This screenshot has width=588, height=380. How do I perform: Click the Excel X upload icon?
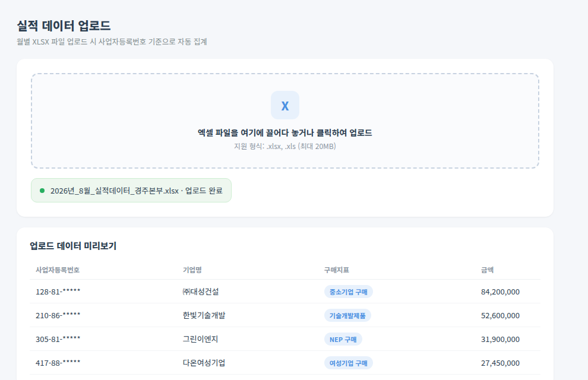tap(285, 105)
